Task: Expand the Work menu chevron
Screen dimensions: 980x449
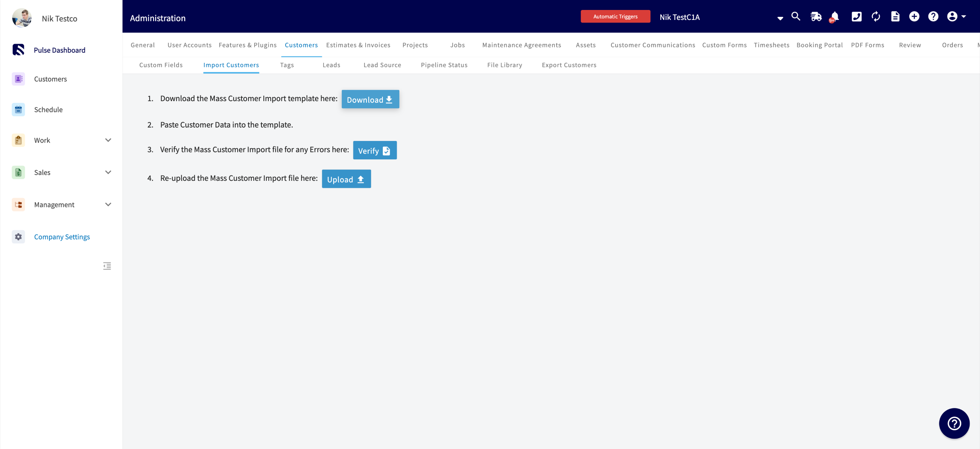Action: [x=108, y=140]
